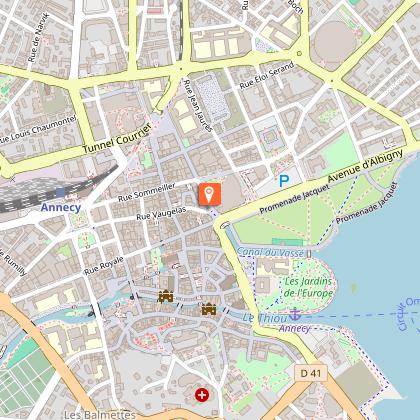The image size is (420, 420).
Task: Click the orange location pin marker
Action: (x=210, y=194)
